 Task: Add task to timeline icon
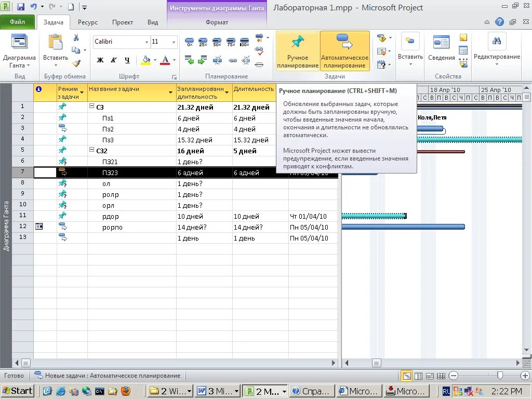point(463,63)
